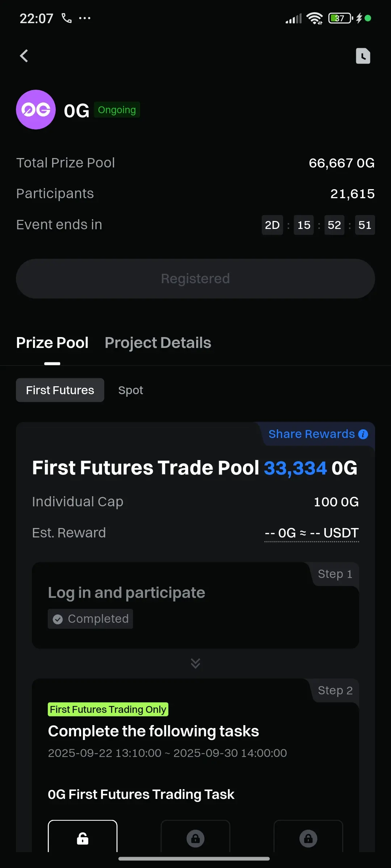Tap the purple 0G token logo
The image size is (391, 868).
(36, 110)
